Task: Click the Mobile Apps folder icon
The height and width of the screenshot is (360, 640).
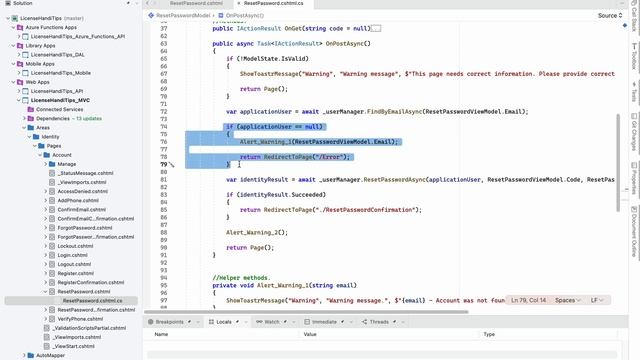Action: [x=20, y=64]
